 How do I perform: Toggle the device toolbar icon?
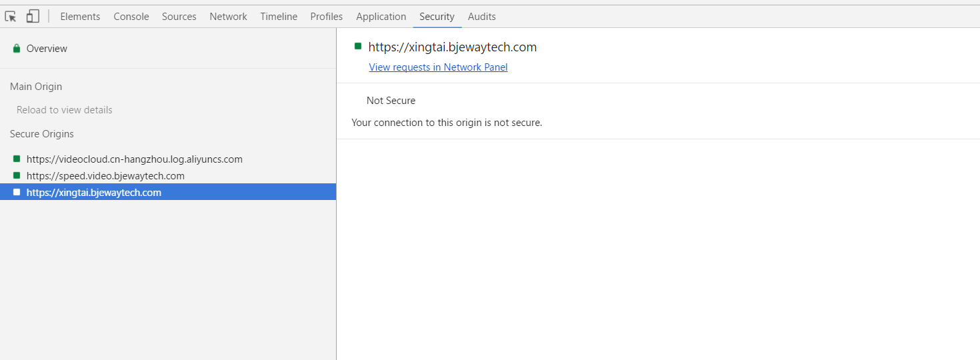pyautogui.click(x=33, y=16)
